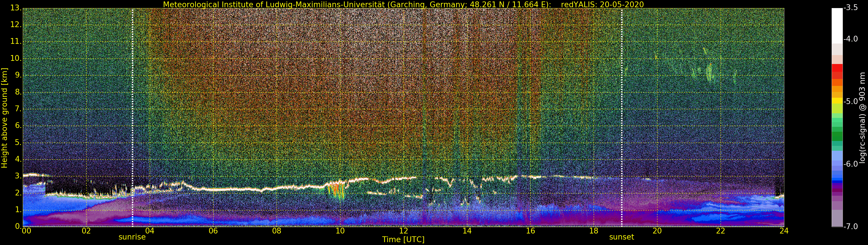Click the 'sunrise' label below the axis

point(132,237)
